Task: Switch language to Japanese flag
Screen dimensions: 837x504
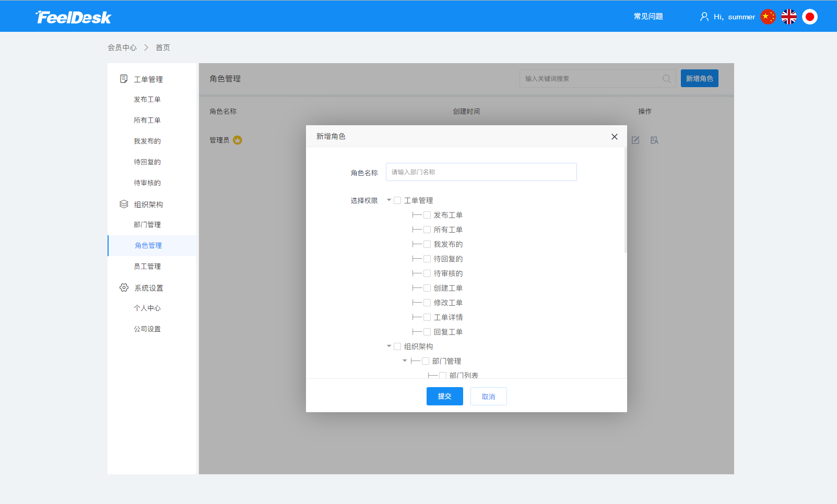Action: click(x=810, y=17)
